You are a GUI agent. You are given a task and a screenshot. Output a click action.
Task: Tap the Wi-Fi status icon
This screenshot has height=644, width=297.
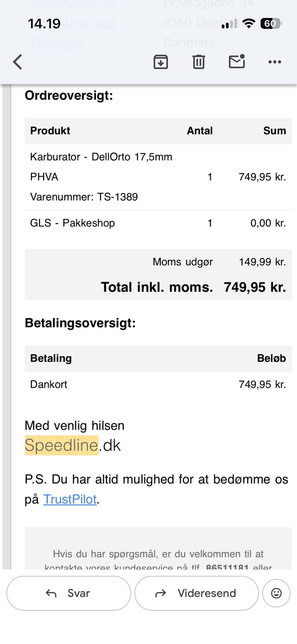pyautogui.click(x=248, y=23)
